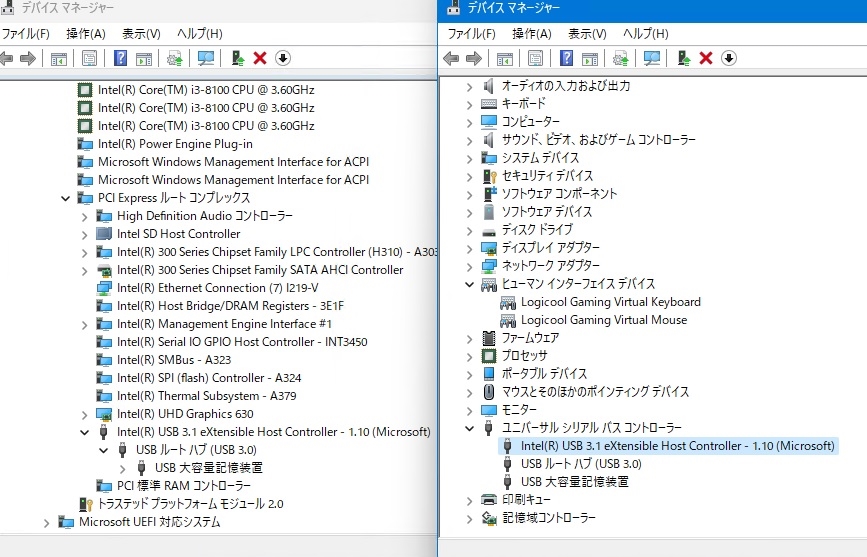The height and width of the screenshot is (557, 867).
Task: Click action pane icon in right window toolbar
Action: pos(590,58)
